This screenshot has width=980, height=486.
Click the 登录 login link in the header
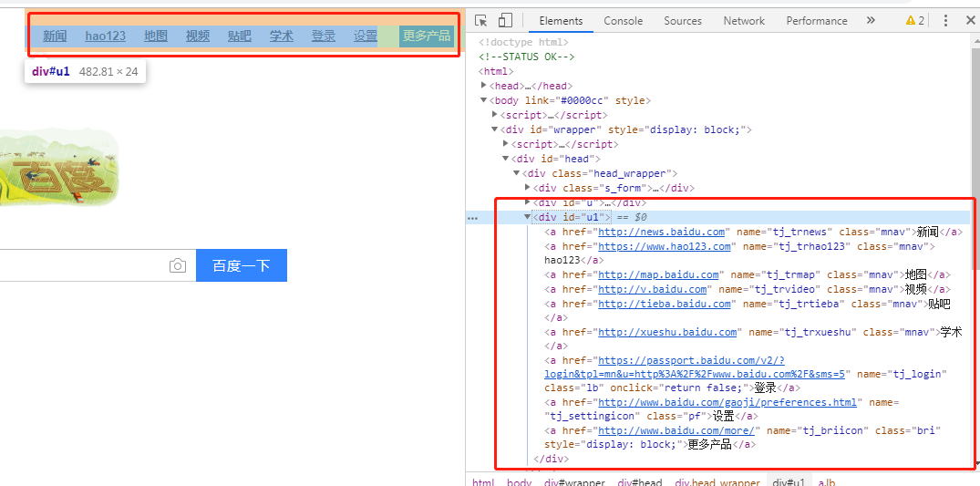(323, 36)
